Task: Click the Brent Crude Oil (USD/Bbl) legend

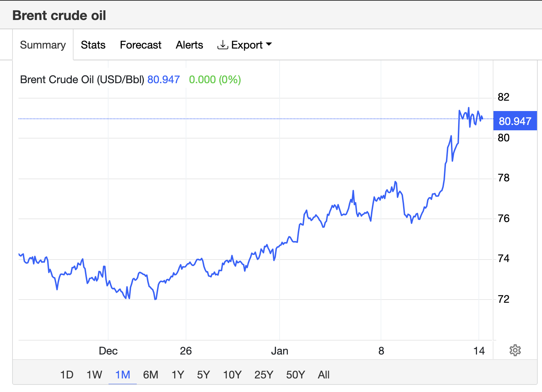Action: [82, 79]
